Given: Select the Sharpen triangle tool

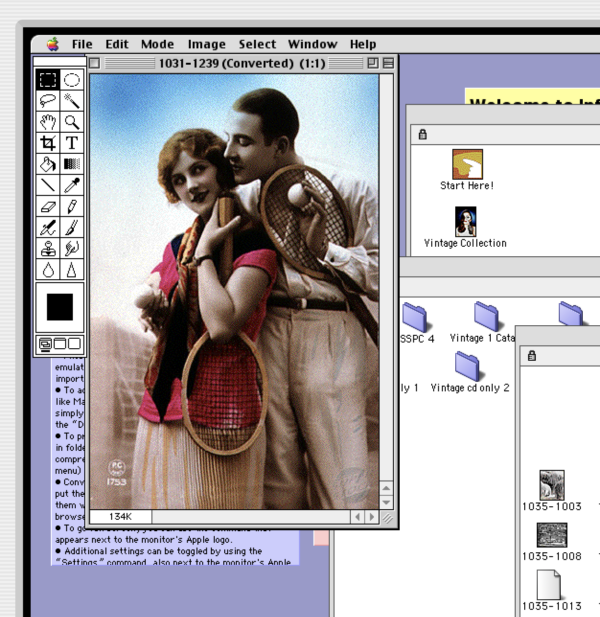Looking at the screenshot, I should point(72,270).
